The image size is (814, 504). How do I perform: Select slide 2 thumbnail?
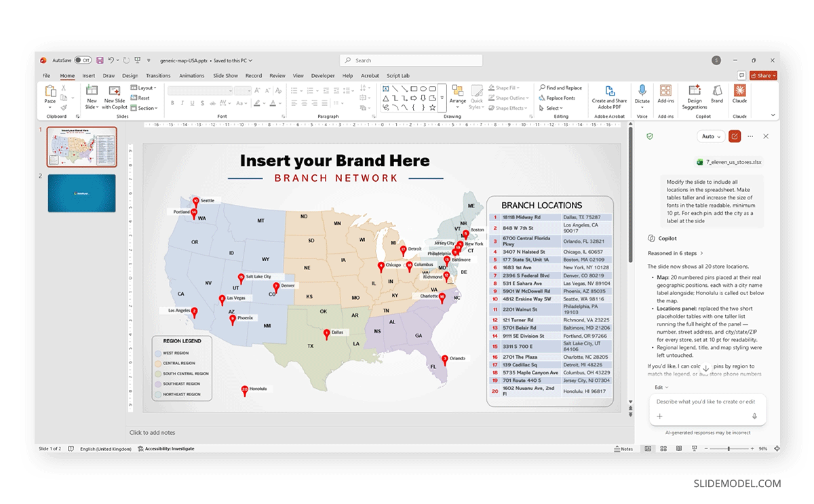81,193
